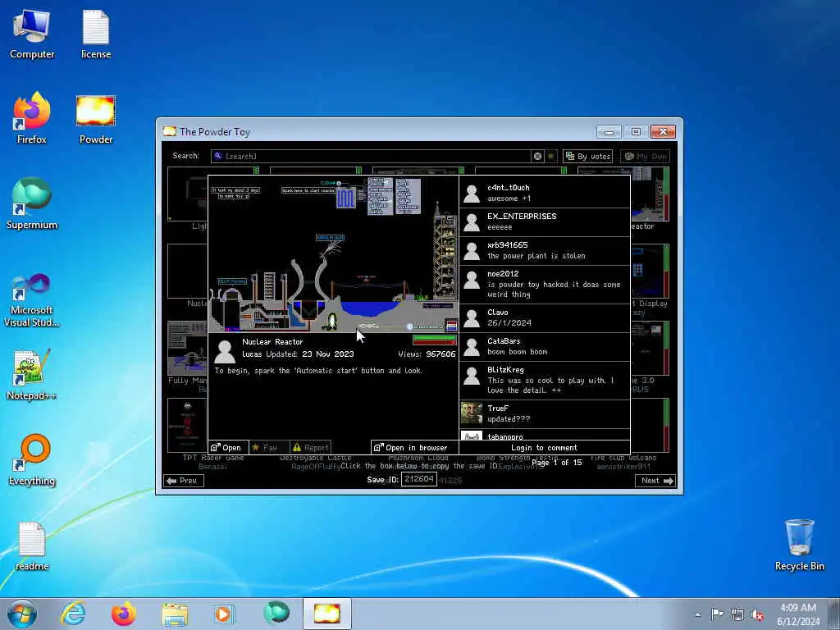Maximize The Powder Toy window
Viewport: 840px width, 630px height.
pos(636,132)
